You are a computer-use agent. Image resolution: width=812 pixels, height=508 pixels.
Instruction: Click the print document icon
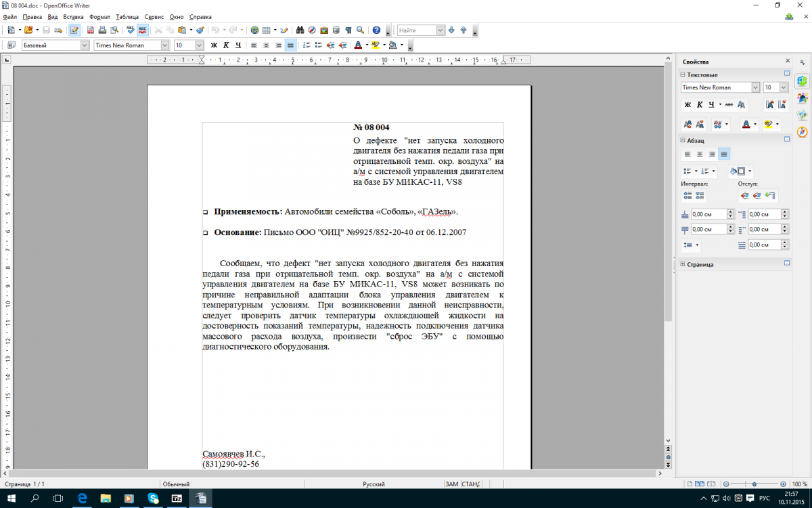click(x=102, y=30)
